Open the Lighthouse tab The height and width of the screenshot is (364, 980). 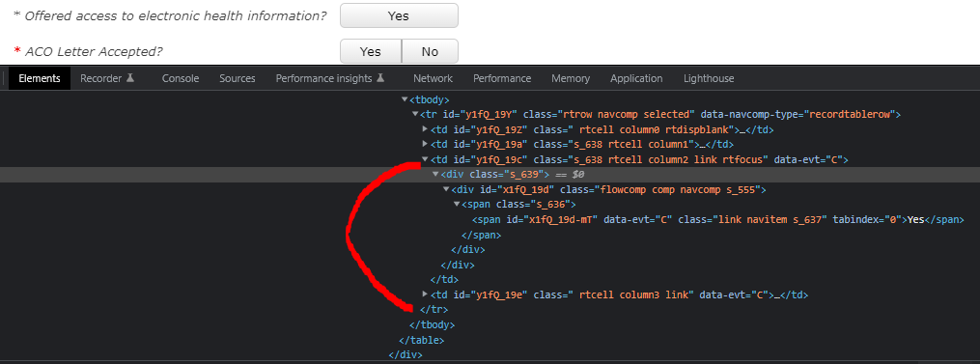click(709, 78)
